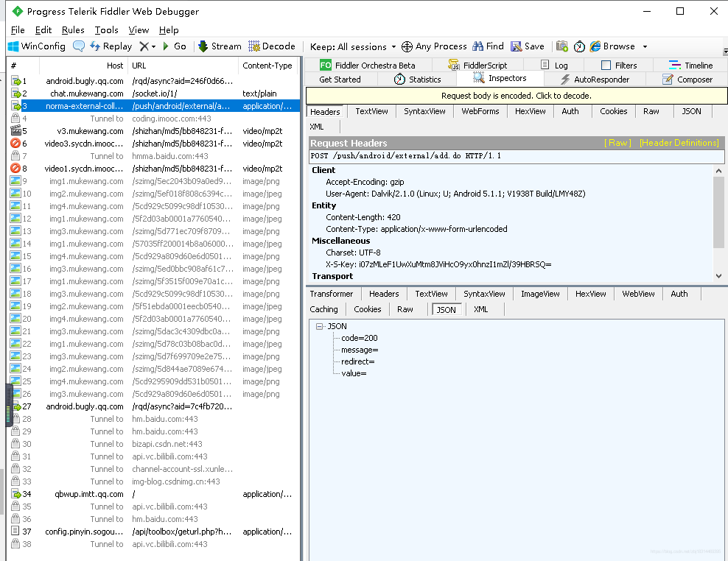
Task: Sort sessions by Content-Type column header
Action: [x=269, y=66]
